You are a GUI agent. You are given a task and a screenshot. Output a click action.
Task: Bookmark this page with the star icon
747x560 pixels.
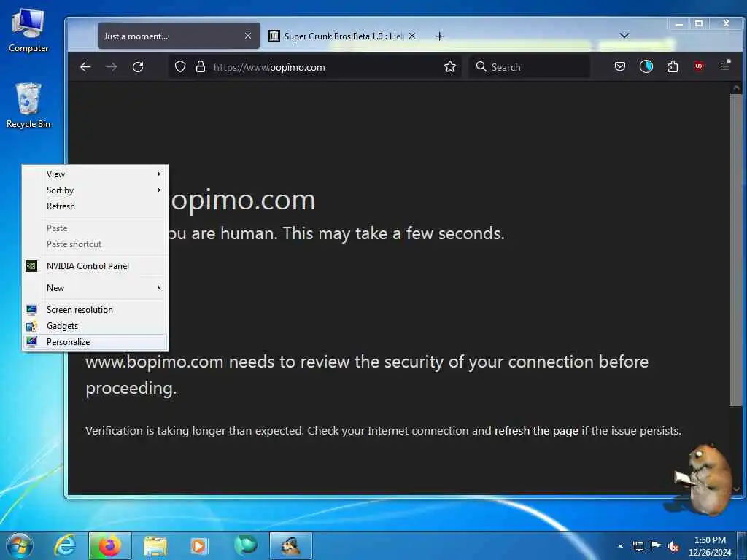pos(450,66)
